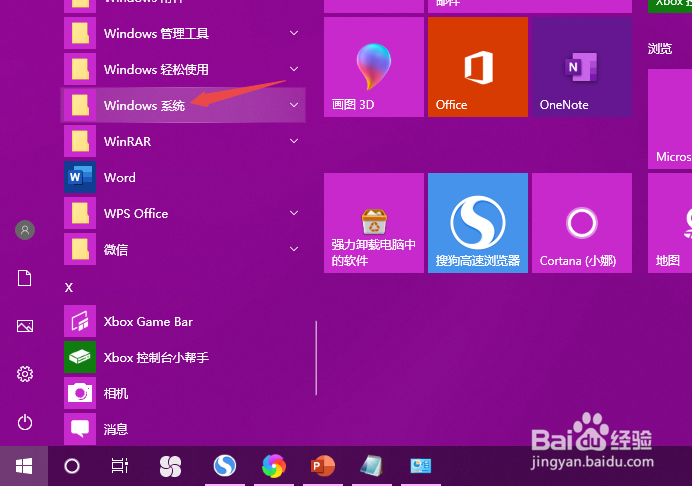Screen dimensions: 692x486
Task: Expand the 微信 chevron arrow
Action: point(294,249)
